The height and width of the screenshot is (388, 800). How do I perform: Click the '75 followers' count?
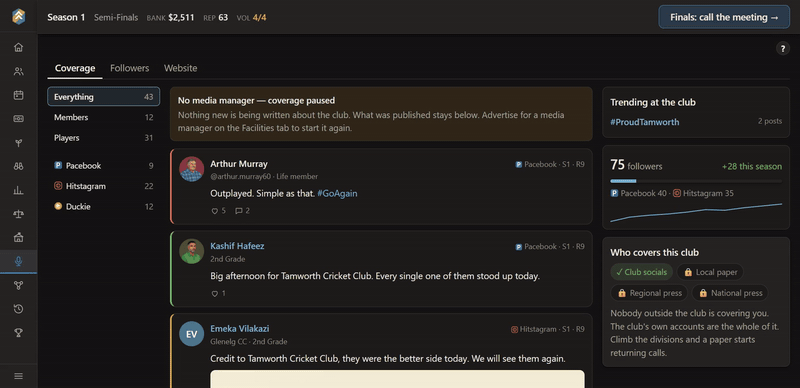636,165
